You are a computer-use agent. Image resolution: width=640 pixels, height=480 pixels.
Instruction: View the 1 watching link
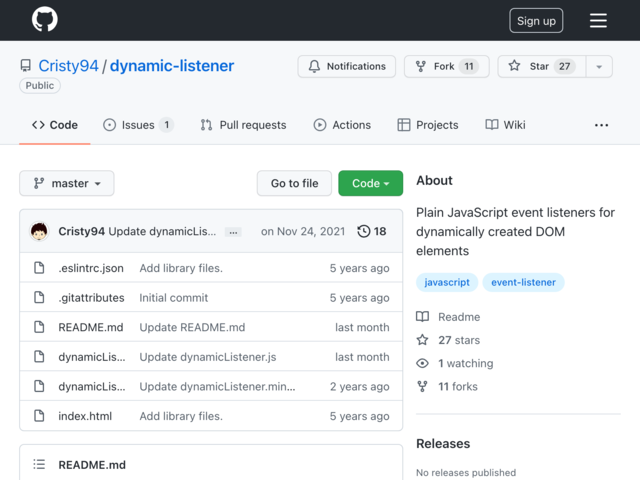pyautogui.click(x=455, y=363)
